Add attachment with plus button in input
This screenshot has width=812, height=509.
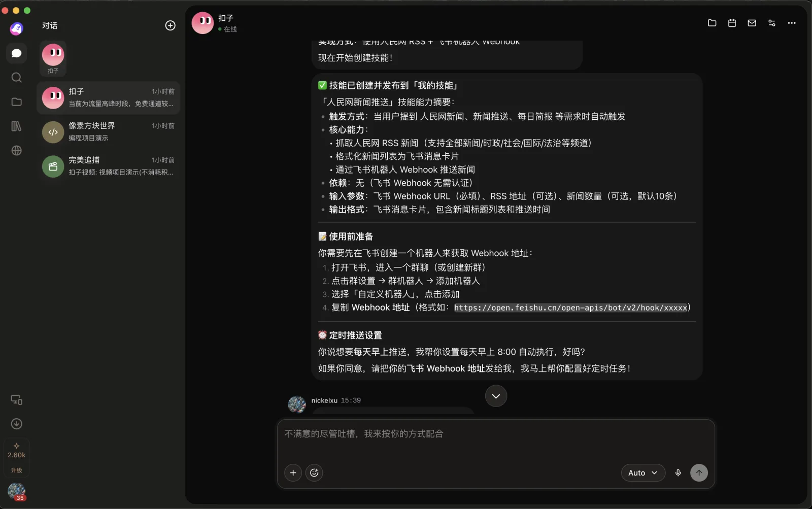293,472
